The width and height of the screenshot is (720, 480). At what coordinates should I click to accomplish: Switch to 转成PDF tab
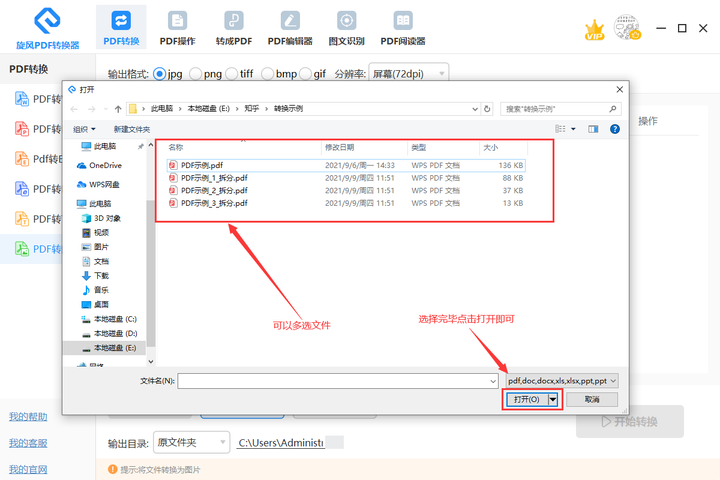[x=234, y=28]
